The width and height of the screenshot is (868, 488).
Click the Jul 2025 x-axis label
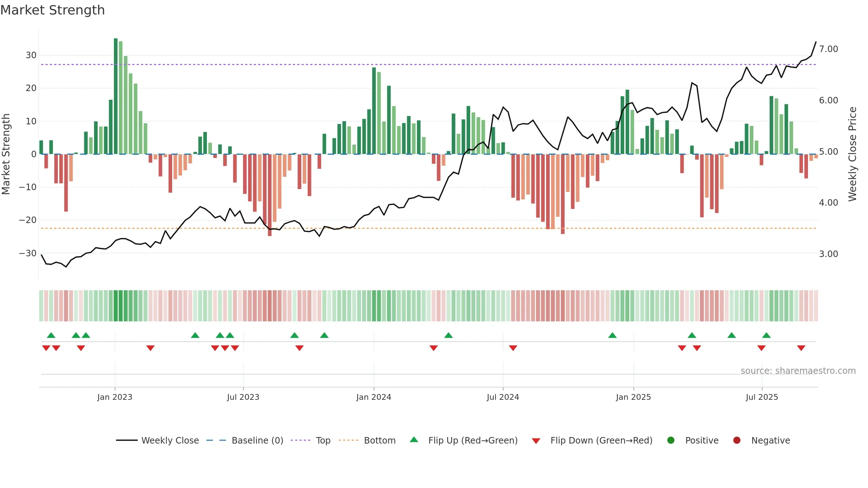762,397
